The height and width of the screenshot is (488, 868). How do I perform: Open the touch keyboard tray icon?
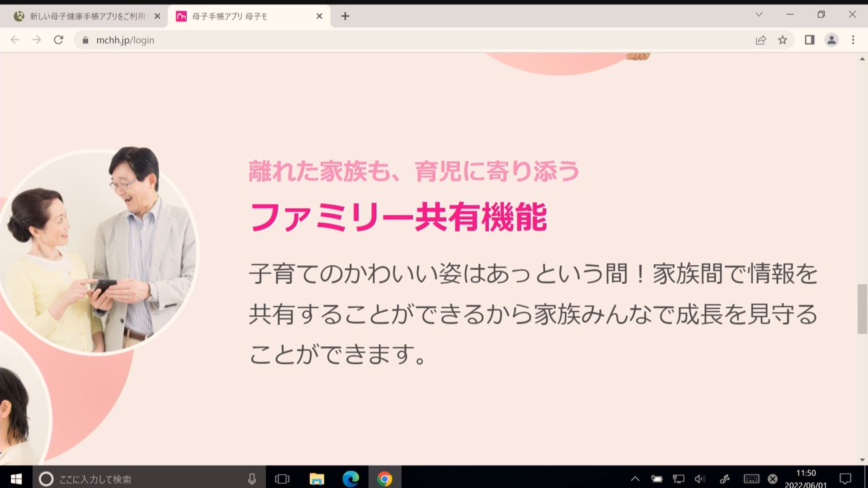751,479
